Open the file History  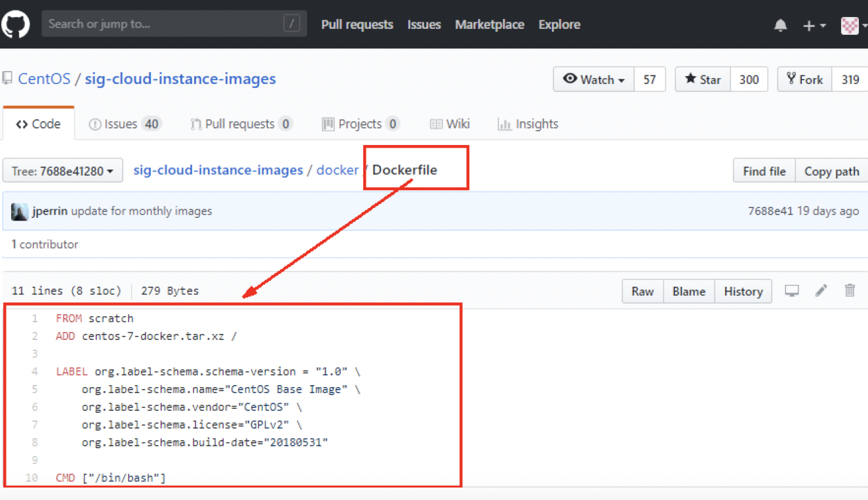(x=743, y=291)
